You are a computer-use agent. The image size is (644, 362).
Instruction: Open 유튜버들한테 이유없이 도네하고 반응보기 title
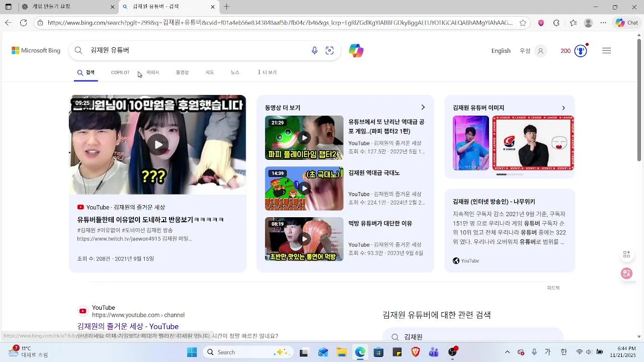(x=150, y=220)
